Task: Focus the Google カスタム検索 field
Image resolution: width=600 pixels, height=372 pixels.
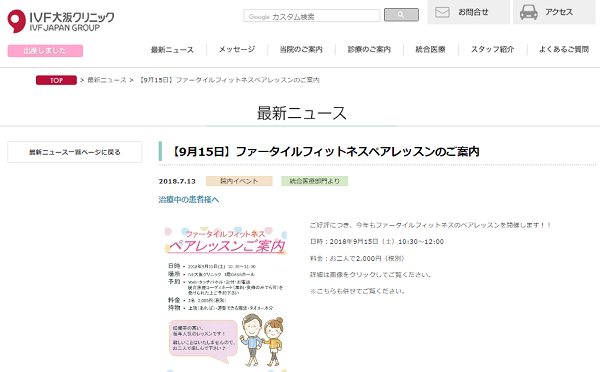Action: (311, 16)
